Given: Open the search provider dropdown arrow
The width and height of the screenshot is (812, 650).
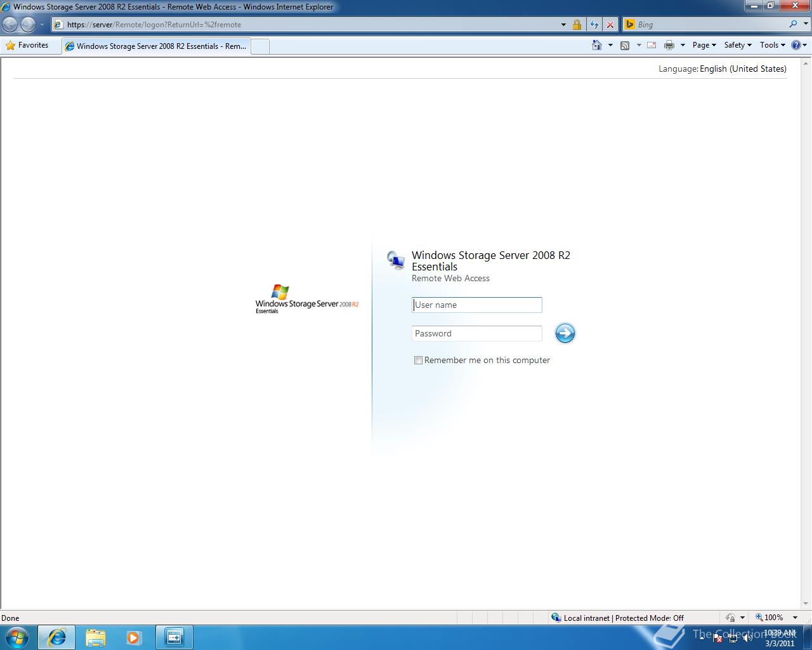Looking at the screenshot, I should [x=804, y=25].
